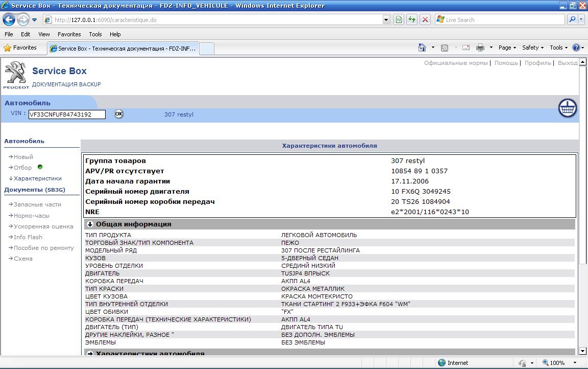Click the Print icon

[x=480, y=48]
